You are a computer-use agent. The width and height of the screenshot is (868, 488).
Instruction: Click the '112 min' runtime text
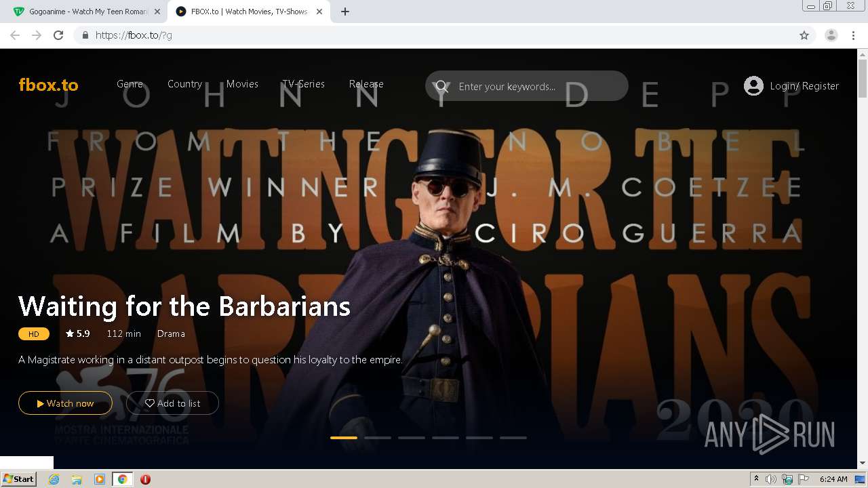pyautogui.click(x=123, y=333)
